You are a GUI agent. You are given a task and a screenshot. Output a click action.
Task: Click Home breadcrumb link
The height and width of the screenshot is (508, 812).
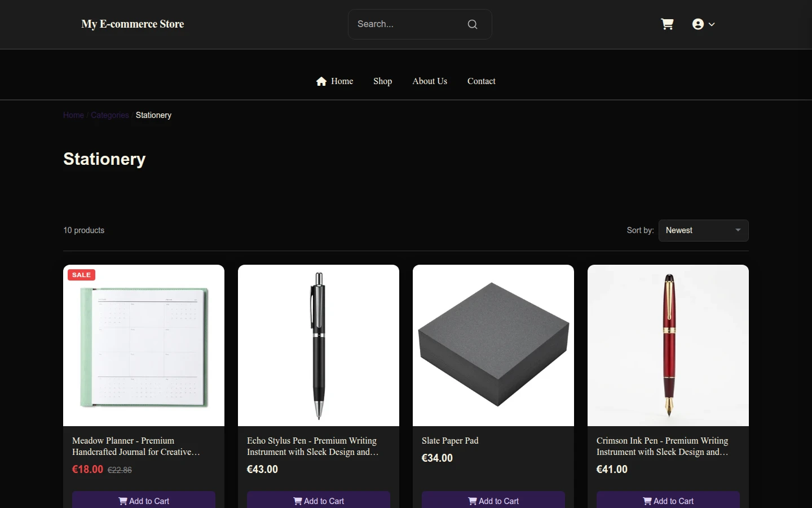tap(73, 115)
